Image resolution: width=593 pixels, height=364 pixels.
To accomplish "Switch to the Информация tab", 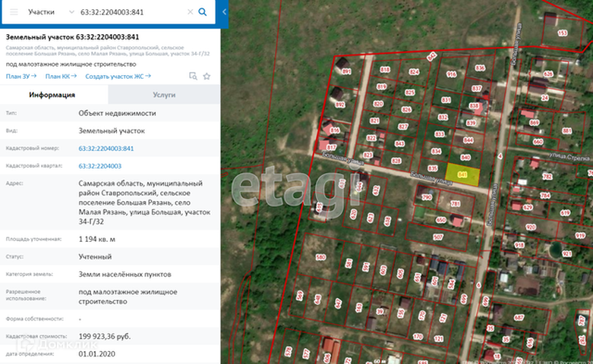I will [54, 95].
